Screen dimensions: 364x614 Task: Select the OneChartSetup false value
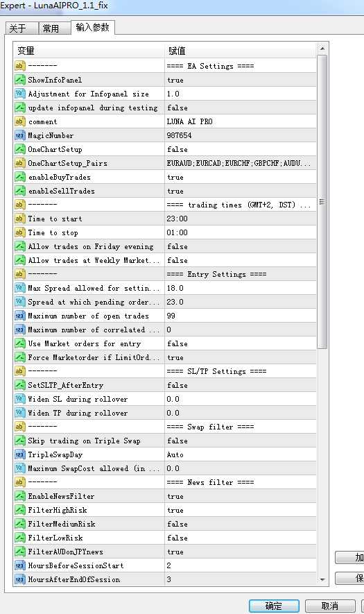[241, 149]
